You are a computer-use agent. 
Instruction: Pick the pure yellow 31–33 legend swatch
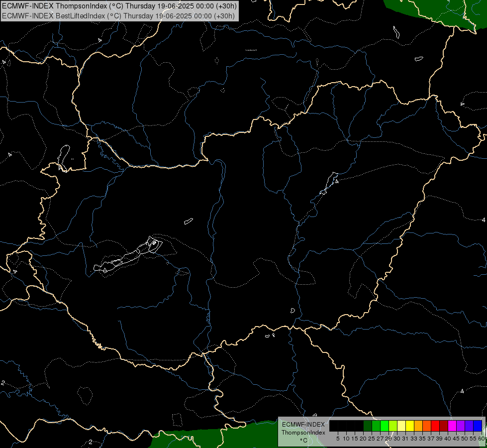click(410, 426)
